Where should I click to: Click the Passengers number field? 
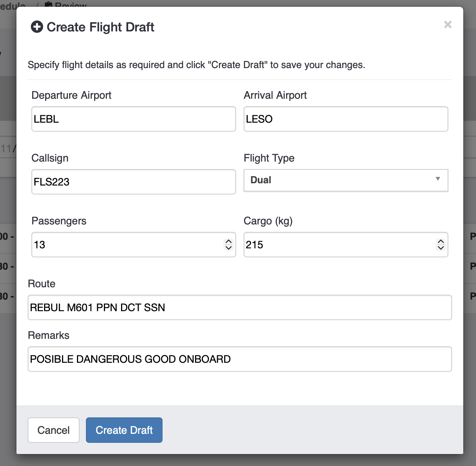[127, 245]
